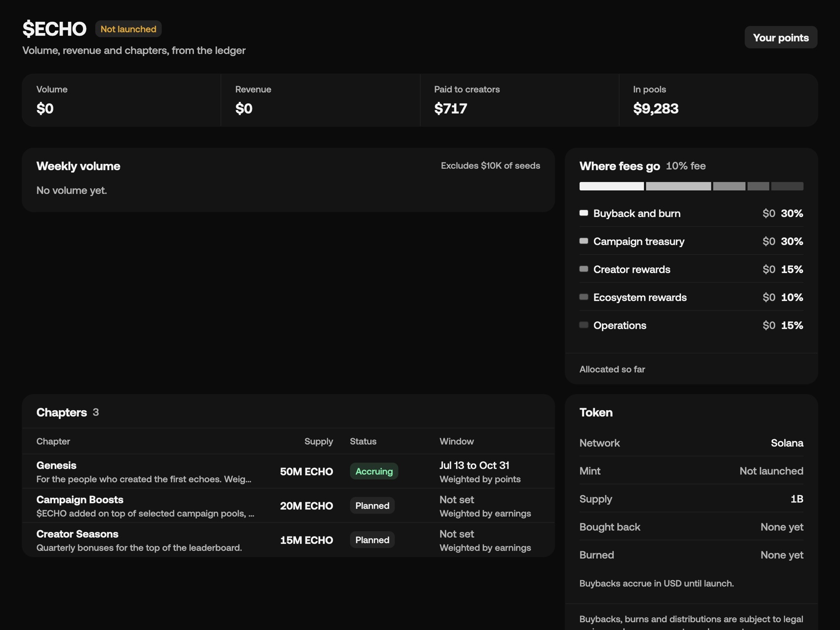
Task: Open the Genesis chapter row
Action: pyautogui.click(x=289, y=471)
